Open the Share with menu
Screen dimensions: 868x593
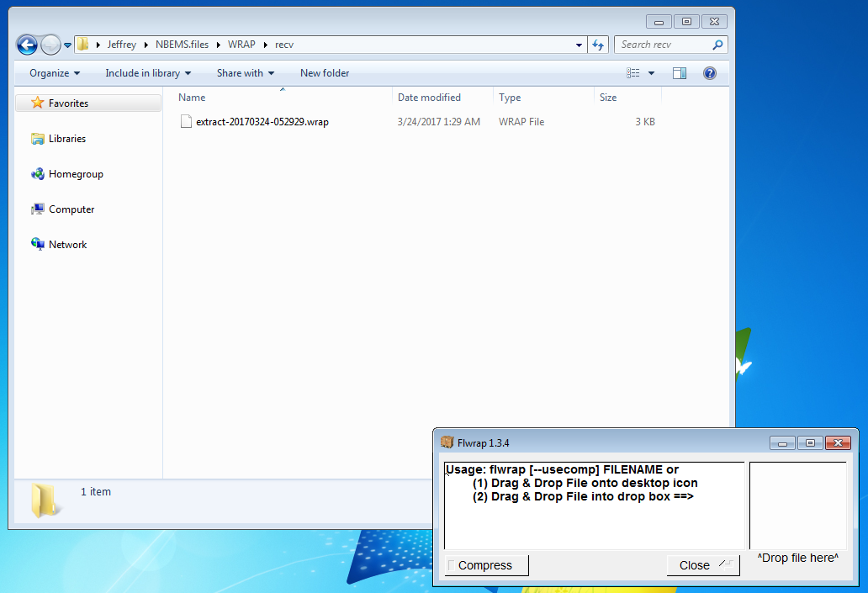point(246,73)
